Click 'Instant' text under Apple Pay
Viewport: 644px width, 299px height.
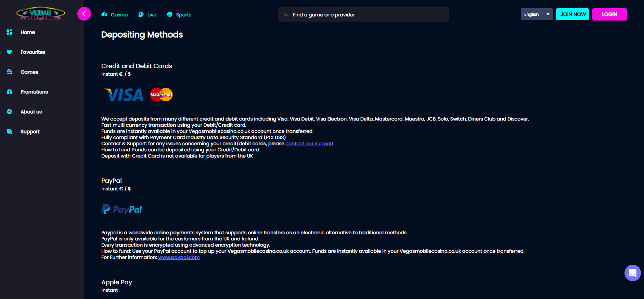click(110, 290)
